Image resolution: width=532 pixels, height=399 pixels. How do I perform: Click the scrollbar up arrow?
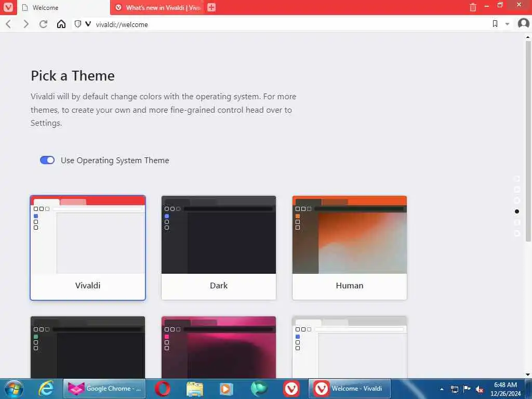point(528,37)
